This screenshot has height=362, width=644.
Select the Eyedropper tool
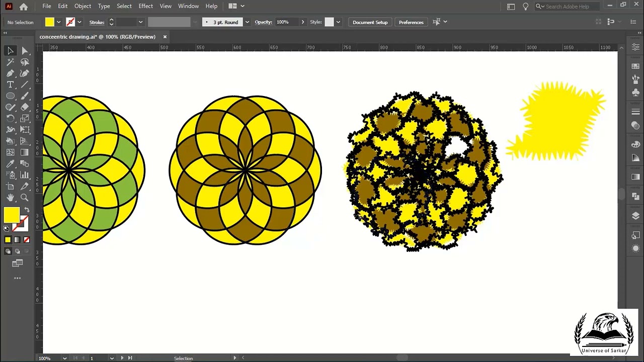point(10,164)
